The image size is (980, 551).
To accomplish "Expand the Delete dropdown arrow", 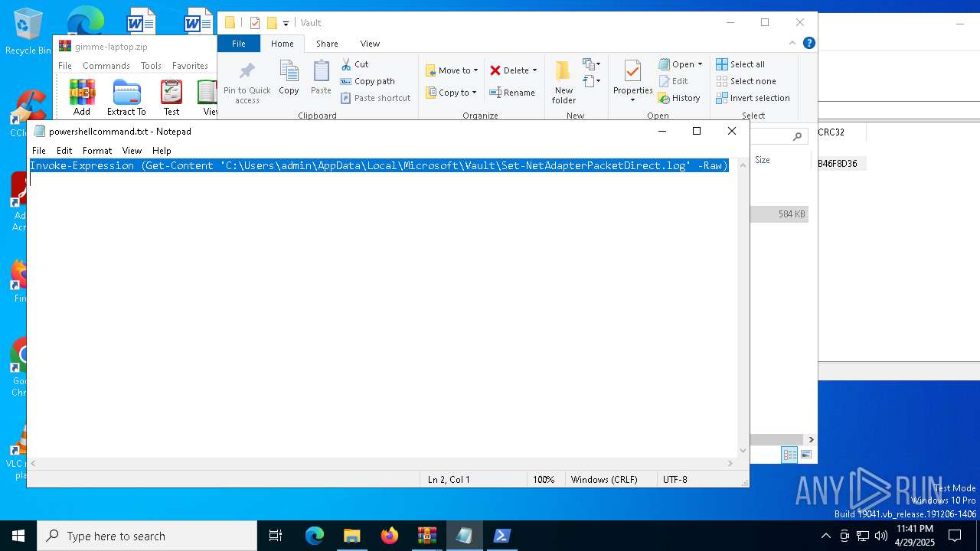I will 534,70.
